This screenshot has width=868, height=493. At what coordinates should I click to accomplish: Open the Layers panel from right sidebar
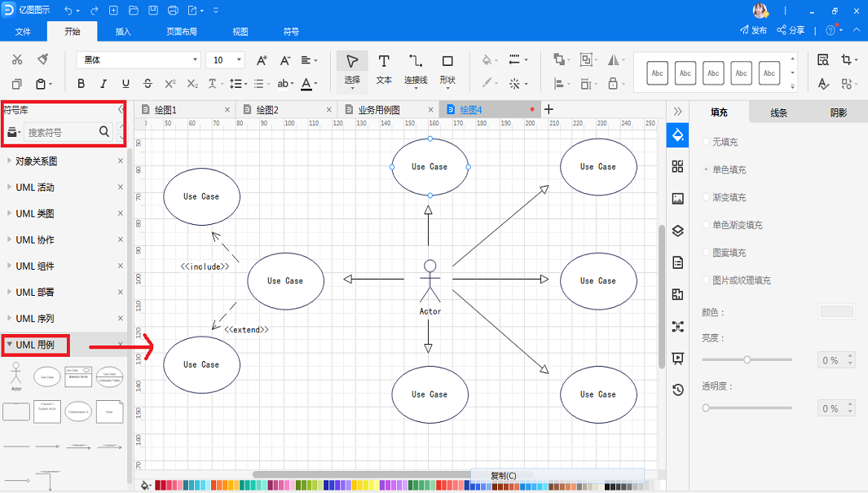pyautogui.click(x=677, y=231)
